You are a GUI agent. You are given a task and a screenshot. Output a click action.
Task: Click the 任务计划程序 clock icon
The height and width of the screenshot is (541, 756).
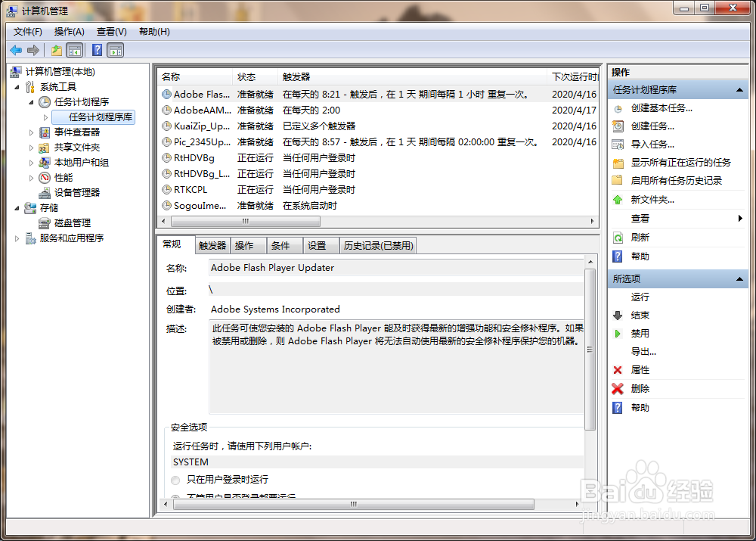(45, 102)
